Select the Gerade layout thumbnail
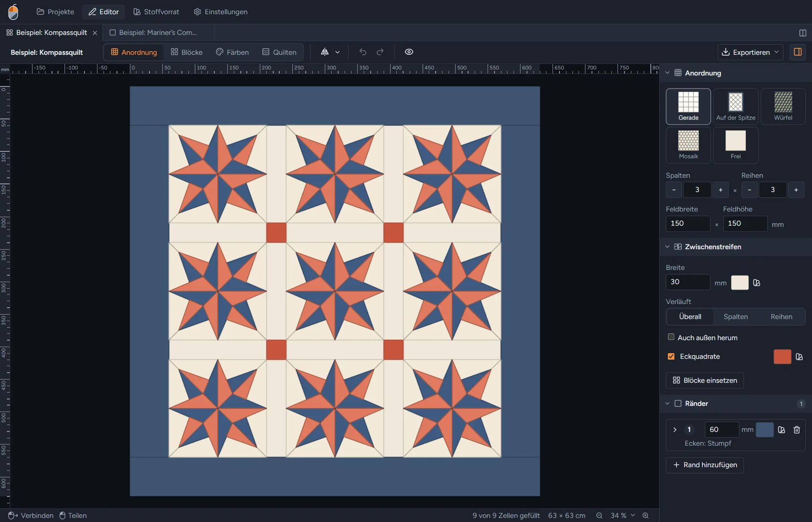Image resolution: width=812 pixels, height=522 pixels. 688,106
